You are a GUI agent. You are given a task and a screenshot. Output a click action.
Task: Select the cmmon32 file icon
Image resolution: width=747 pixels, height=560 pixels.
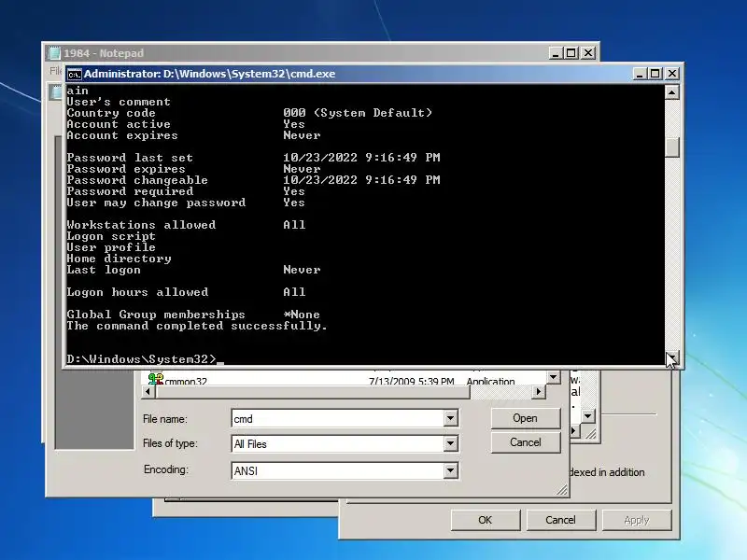coord(155,380)
